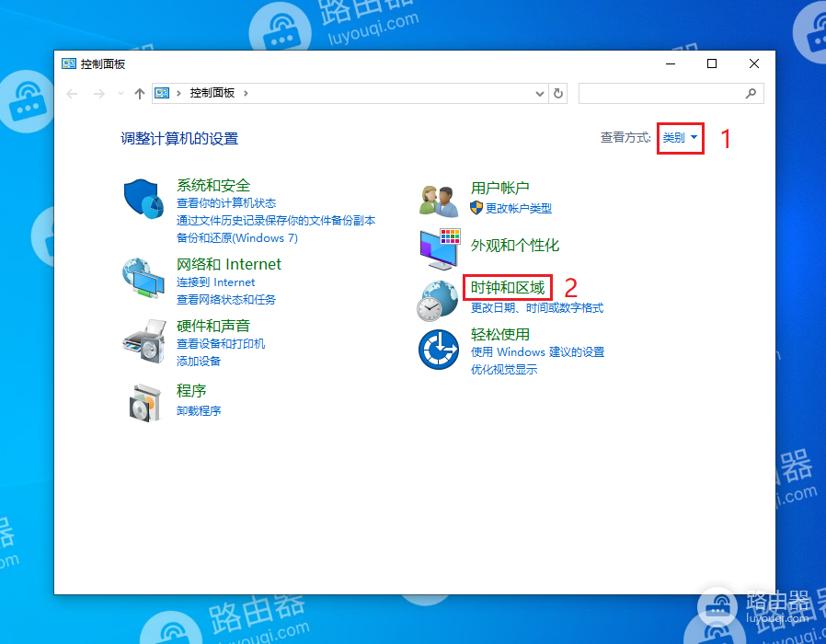Expand chevron before 控制面板 in address bar
Screen dimensions: 826x644
(178, 93)
